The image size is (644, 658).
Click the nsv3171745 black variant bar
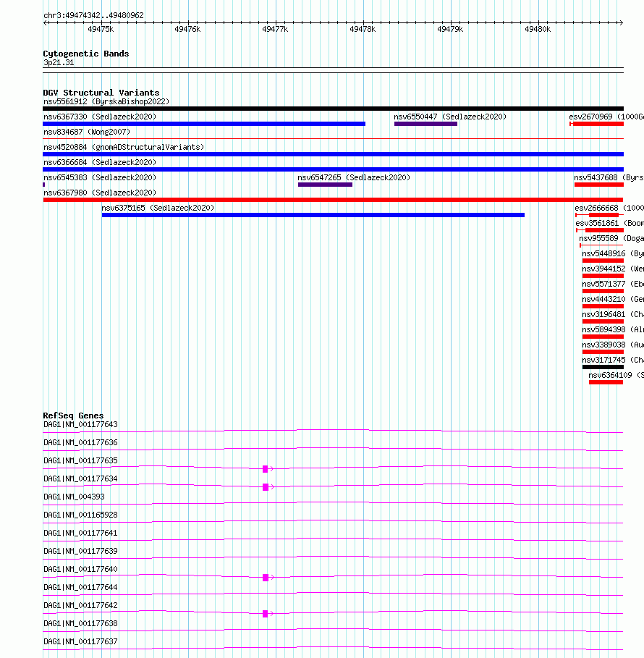point(603,367)
